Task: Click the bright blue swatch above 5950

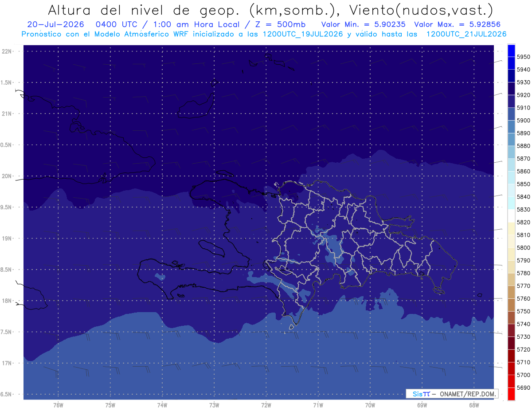Action: point(511,50)
